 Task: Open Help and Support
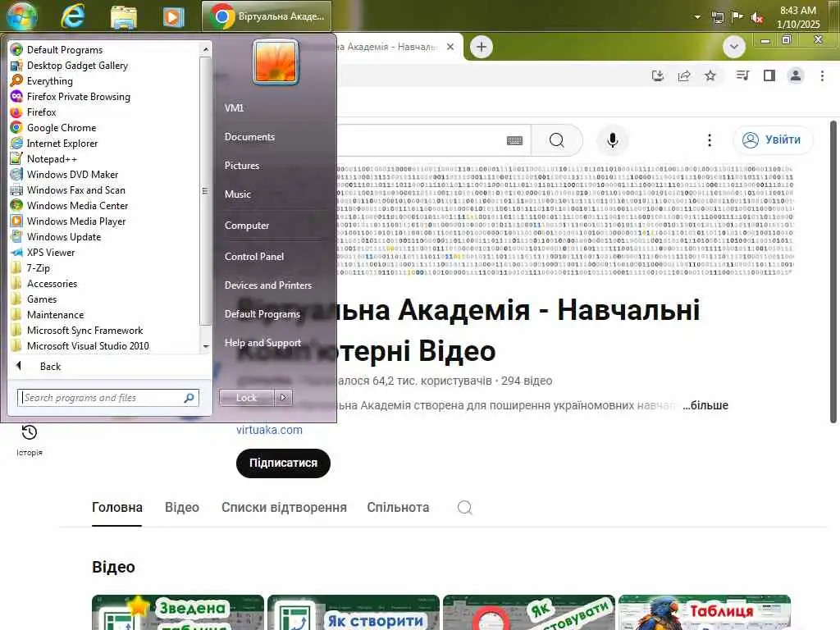point(262,343)
